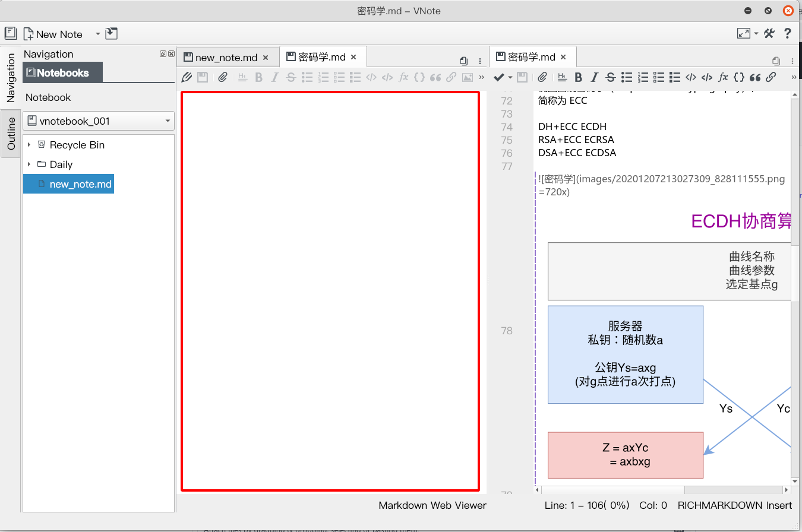Screen dimensions: 802x532
Task: Switch to the Outline side tab
Action: 11,134
